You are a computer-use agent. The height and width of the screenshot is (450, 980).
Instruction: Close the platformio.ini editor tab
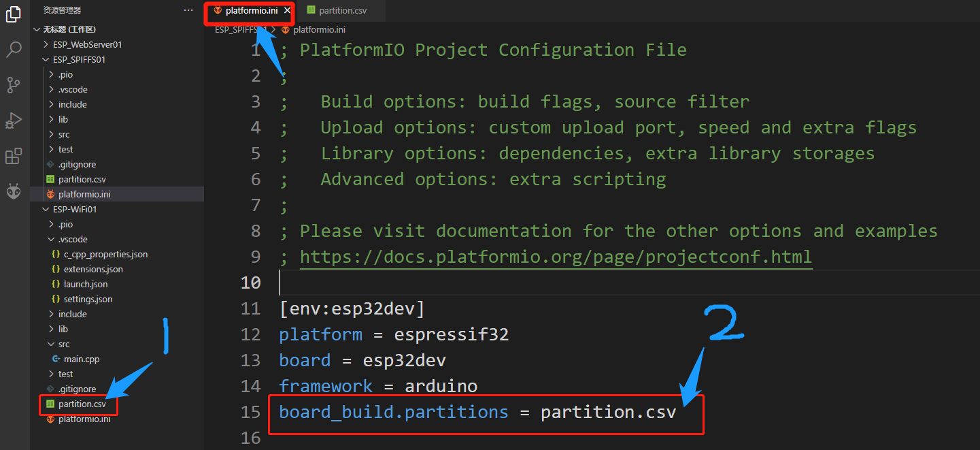pyautogui.click(x=287, y=10)
